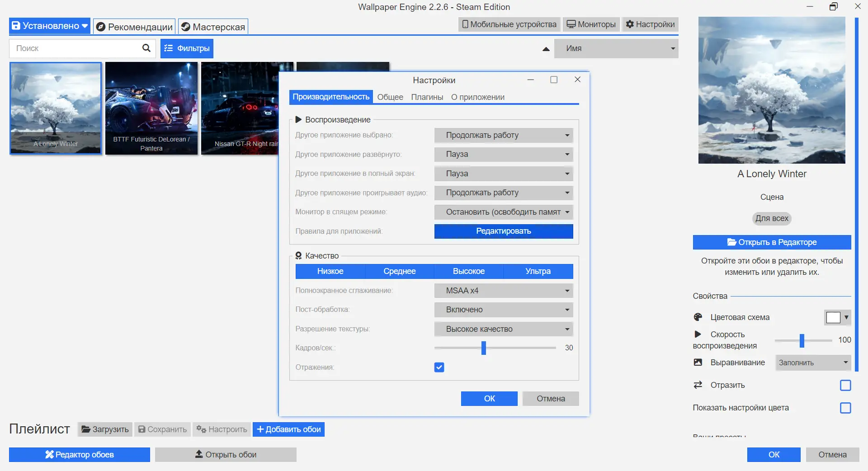Open the Выравнивание Заполнить dropdown
The height and width of the screenshot is (471, 868).
(x=813, y=363)
